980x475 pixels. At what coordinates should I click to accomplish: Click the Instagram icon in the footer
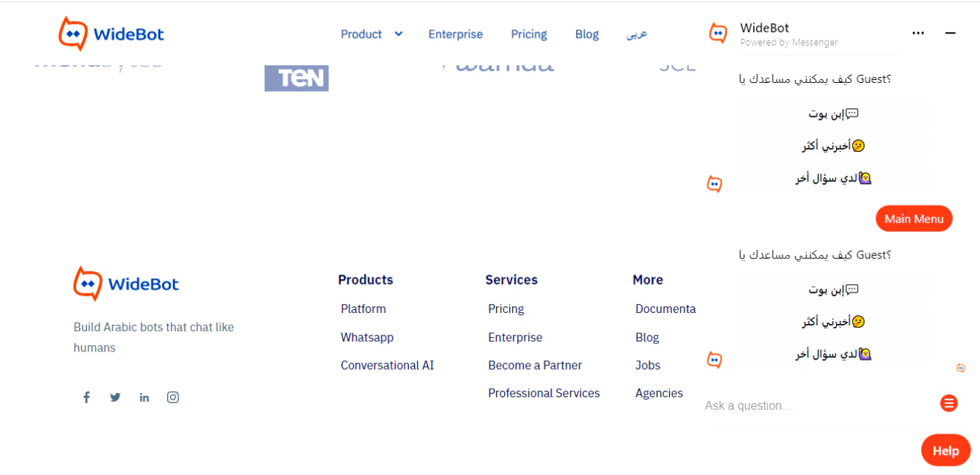click(x=172, y=397)
